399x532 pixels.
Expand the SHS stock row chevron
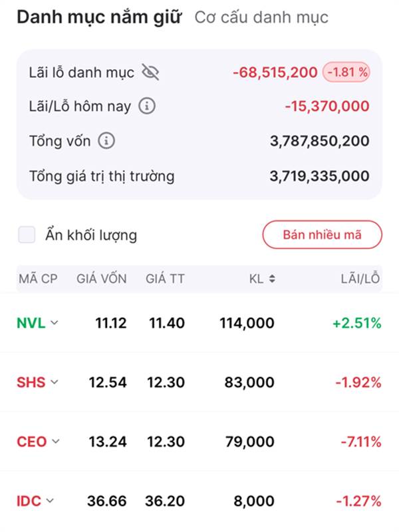[55, 382]
